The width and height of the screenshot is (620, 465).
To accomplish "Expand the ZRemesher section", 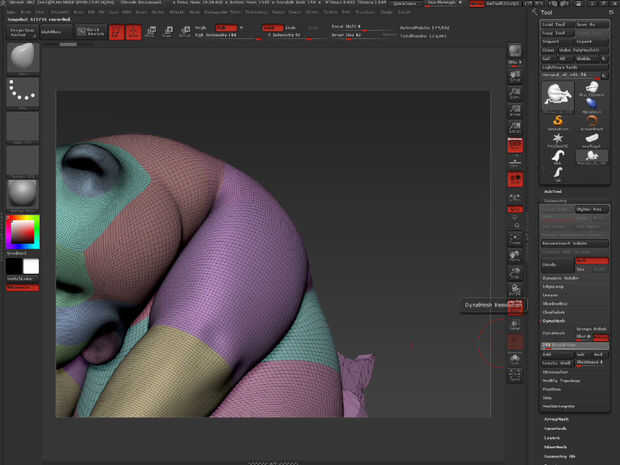I will click(x=556, y=372).
